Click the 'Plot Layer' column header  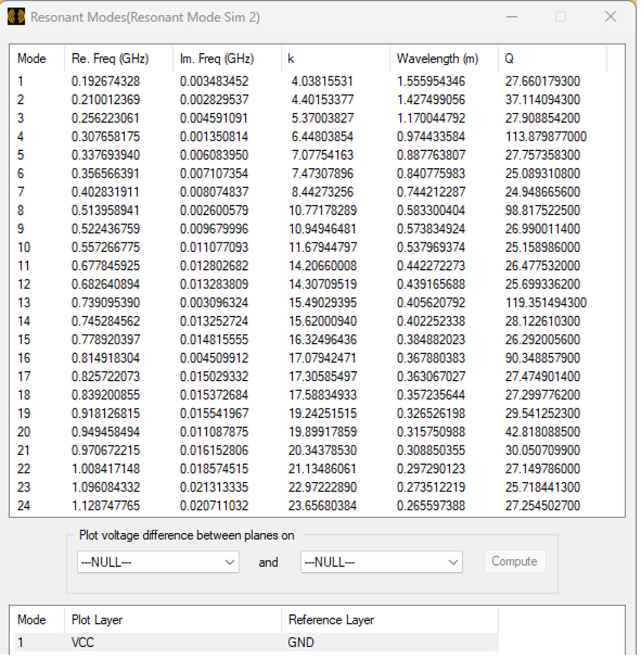pos(173,619)
